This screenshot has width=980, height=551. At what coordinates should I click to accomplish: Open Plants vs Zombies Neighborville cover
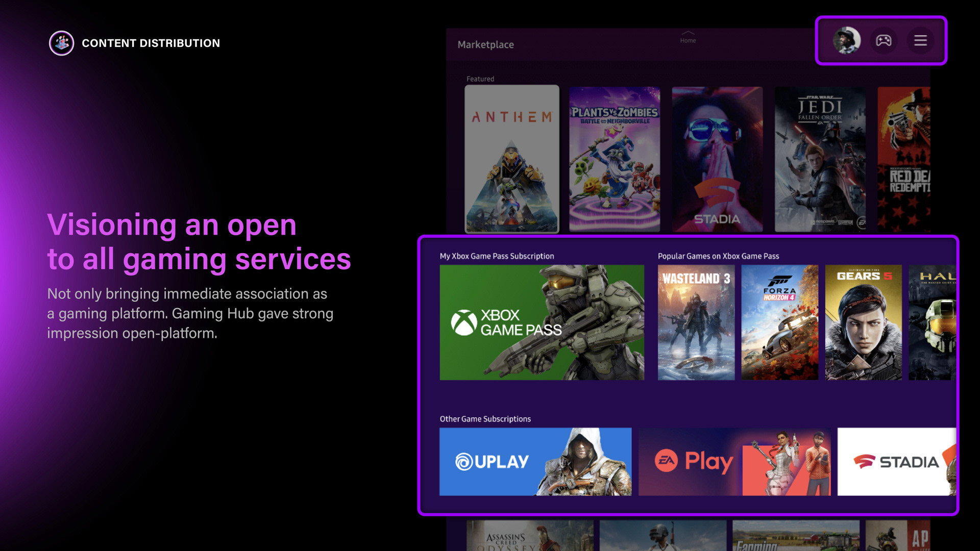(x=615, y=159)
